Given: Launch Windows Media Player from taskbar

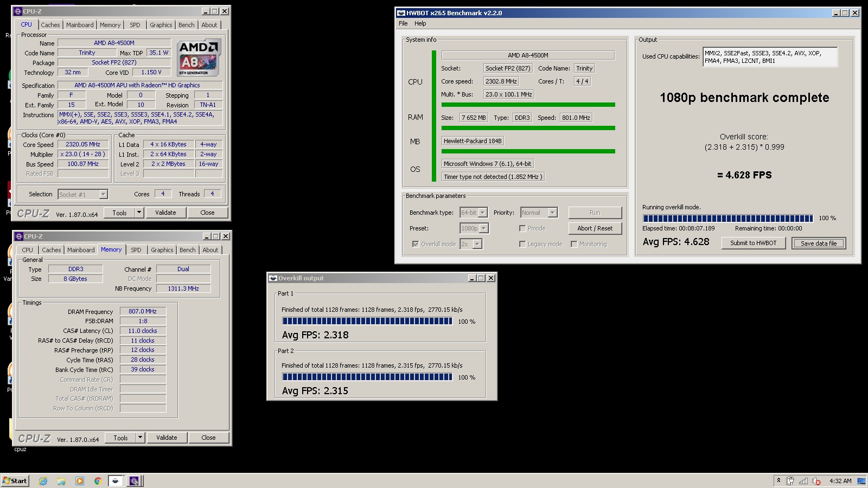Looking at the screenshot, I should [x=80, y=481].
